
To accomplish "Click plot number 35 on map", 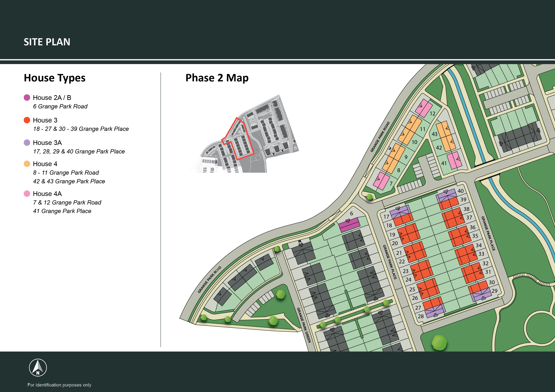I will point(475,236).
